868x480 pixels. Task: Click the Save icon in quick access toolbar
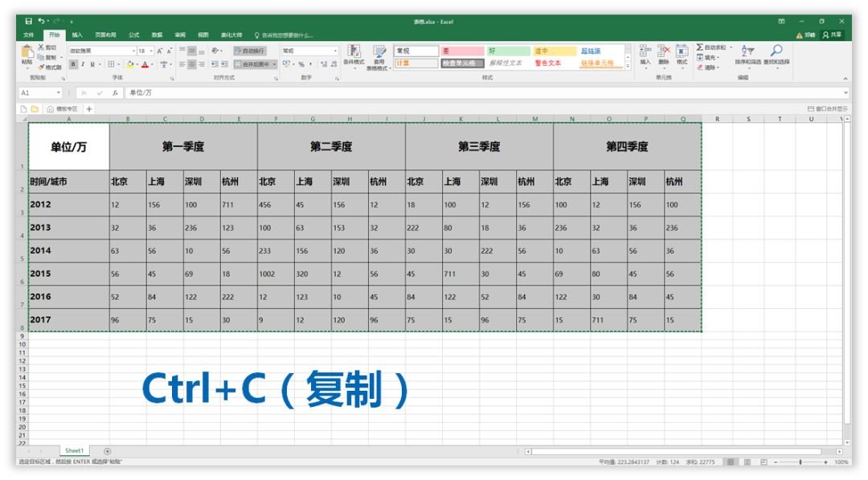[x=28, y=21]
